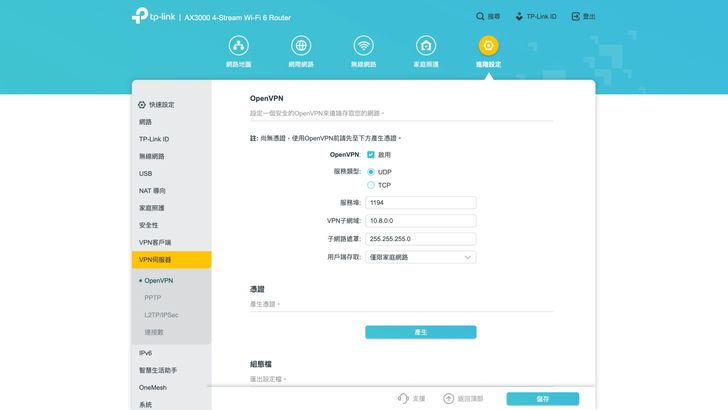The height and width of the screenshot is (410, 728).
Task: Collapse the VPN伺服器 sidebar section
Action: pos(171,260)
